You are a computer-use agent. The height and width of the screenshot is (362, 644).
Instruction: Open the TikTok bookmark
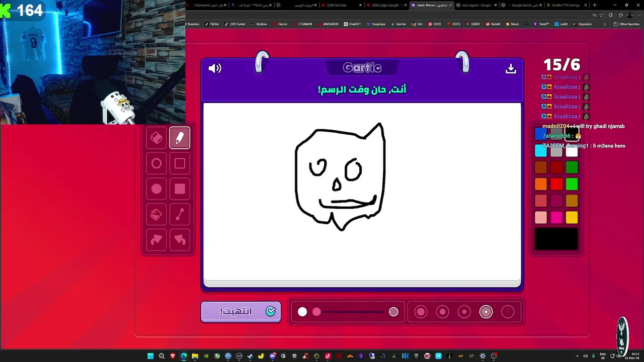[x=212, y=24]
